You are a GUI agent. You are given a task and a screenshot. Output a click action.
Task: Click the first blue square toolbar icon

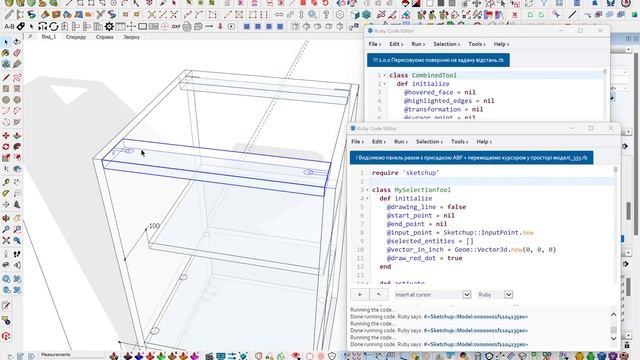tap(247, 27)
